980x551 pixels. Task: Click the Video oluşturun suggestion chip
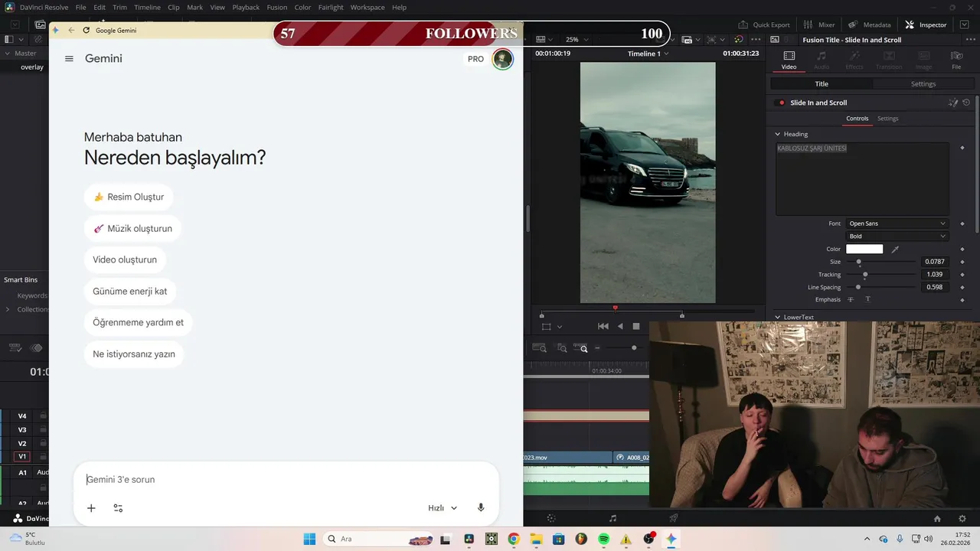[125, 259]
